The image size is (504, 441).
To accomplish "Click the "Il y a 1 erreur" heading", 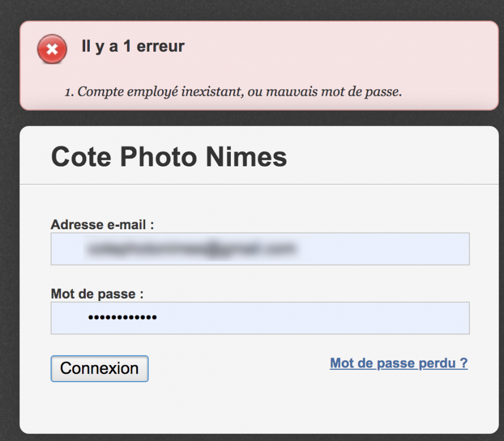I will (x=133, y=46).
